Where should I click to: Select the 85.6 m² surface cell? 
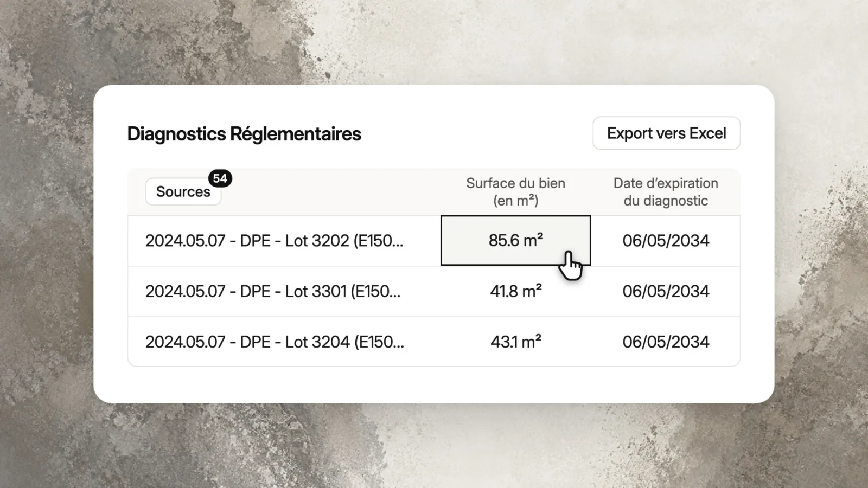pos(516,240)
